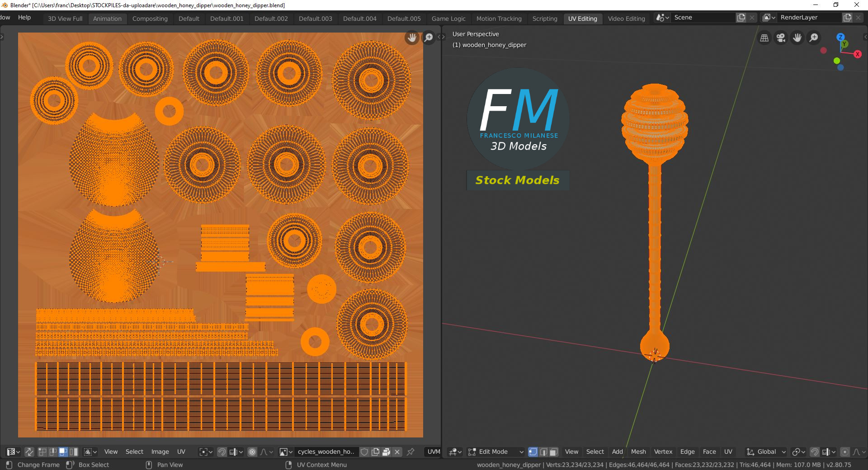
Task: Toggle UV sync selection
Action: coord(29,451)
